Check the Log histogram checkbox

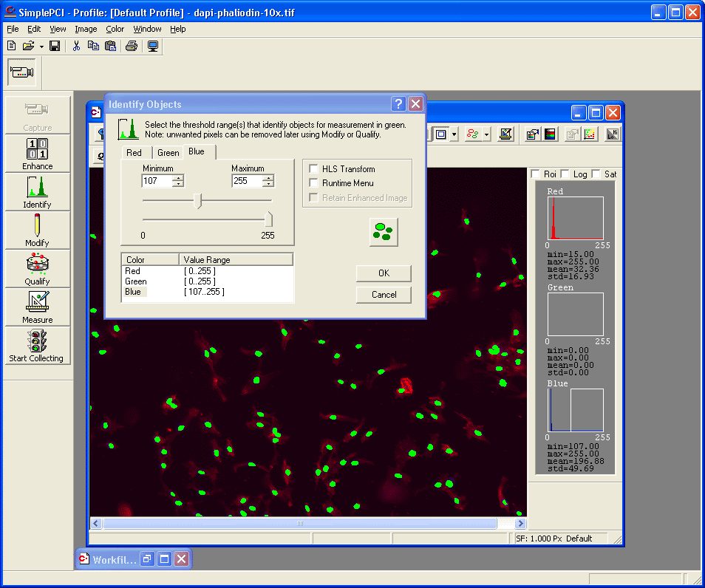pyautogui.click(x=565, y=174)
